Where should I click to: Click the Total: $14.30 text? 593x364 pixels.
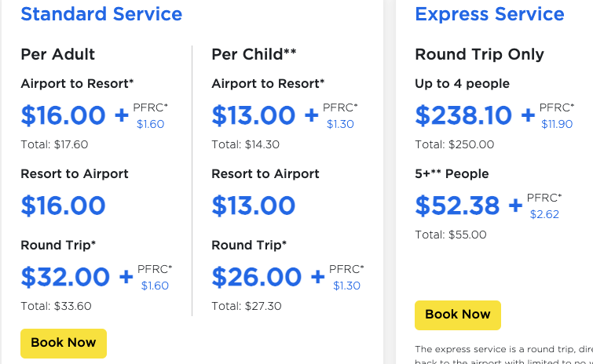click(245, 144)
